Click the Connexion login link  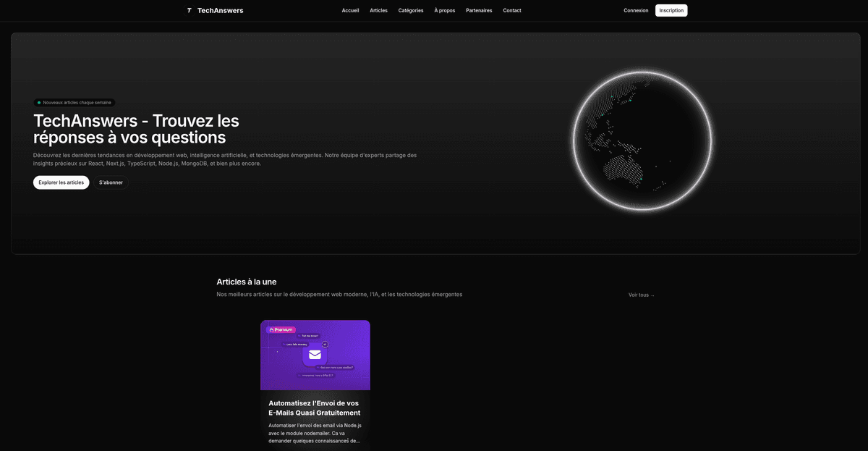[636, 10]
